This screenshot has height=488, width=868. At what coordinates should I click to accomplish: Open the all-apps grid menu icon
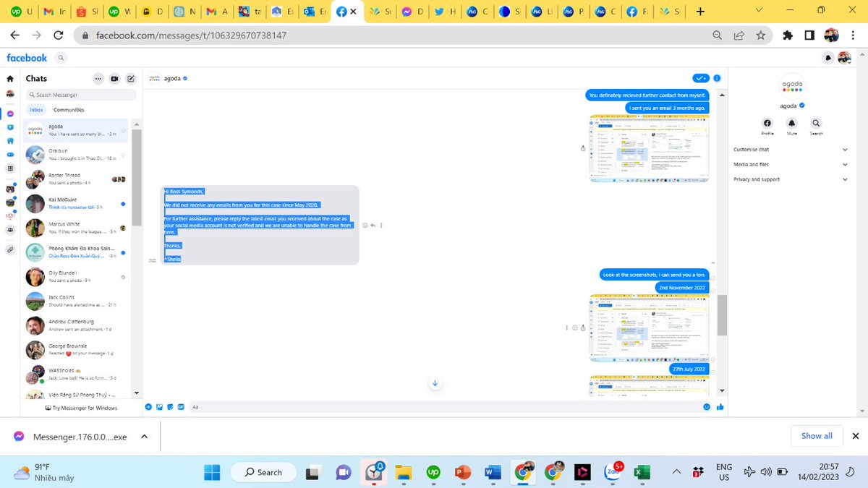[10, 168]
